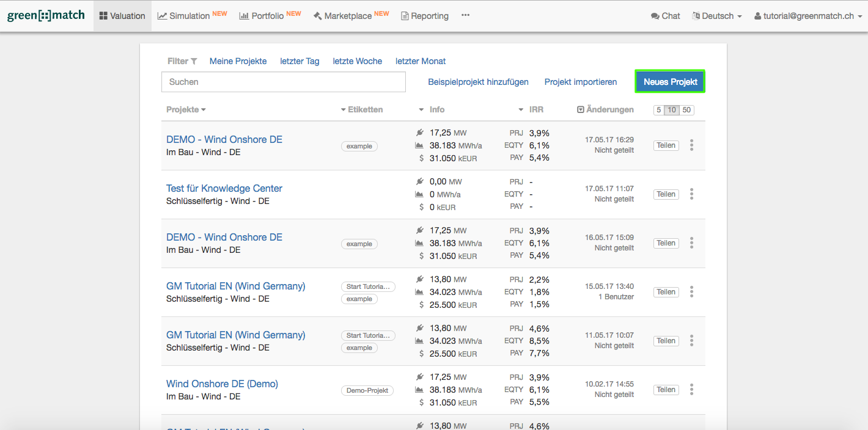Open the Chat panel
The image size is (868, 430).
point(666,16)
